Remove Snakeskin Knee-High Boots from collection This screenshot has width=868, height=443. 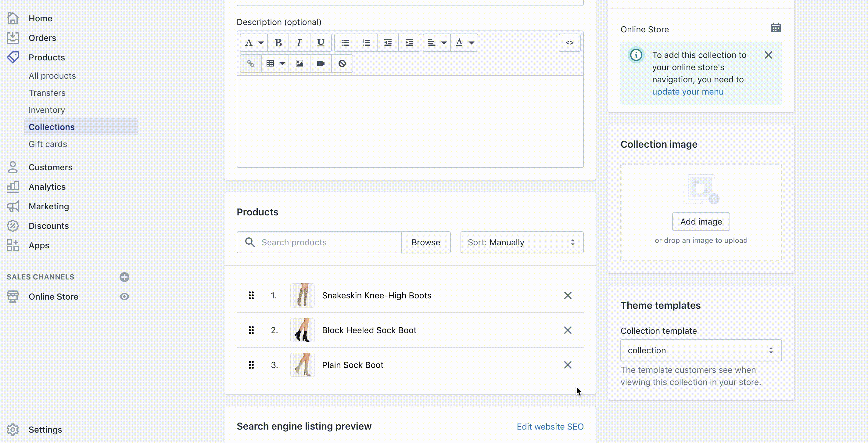[x=568, y=296]
